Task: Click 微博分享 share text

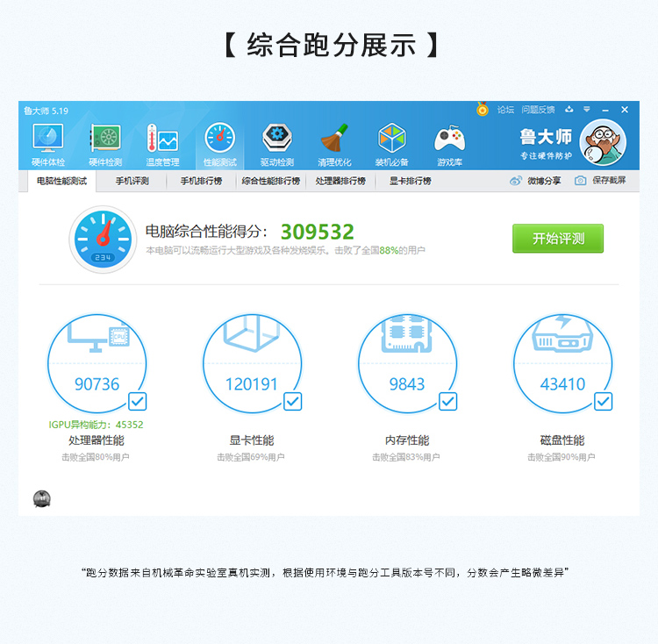Action: click(x=544, y=181)
